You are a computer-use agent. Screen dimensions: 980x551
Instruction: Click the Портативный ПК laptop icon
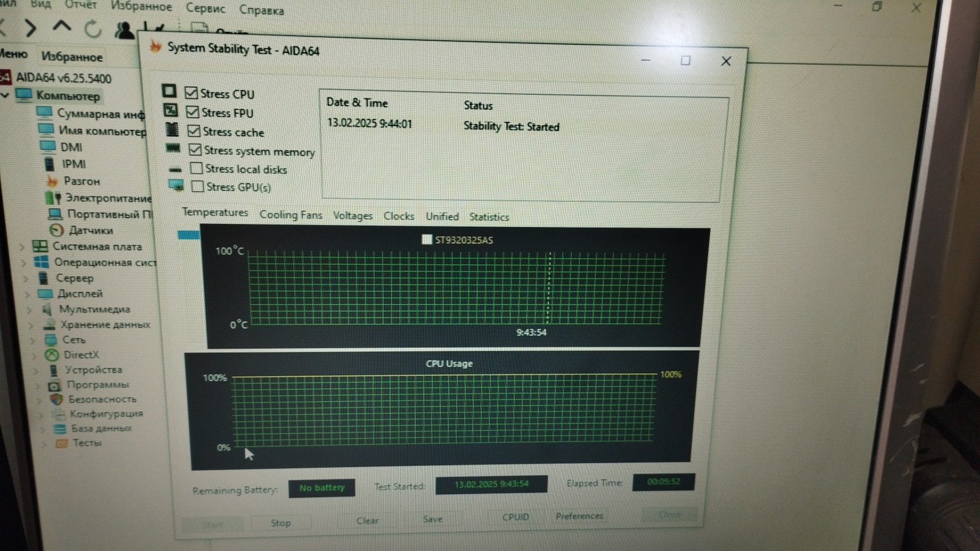tap(55, 214)
